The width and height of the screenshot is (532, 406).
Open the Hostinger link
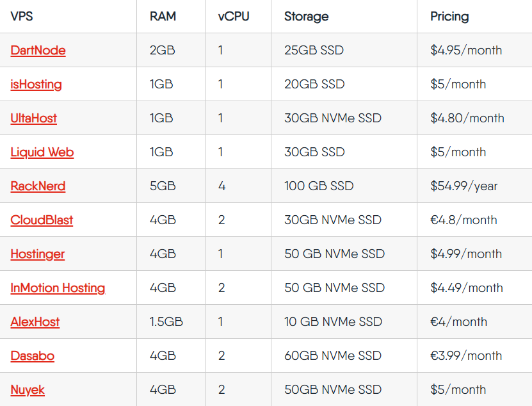[37, 254]
